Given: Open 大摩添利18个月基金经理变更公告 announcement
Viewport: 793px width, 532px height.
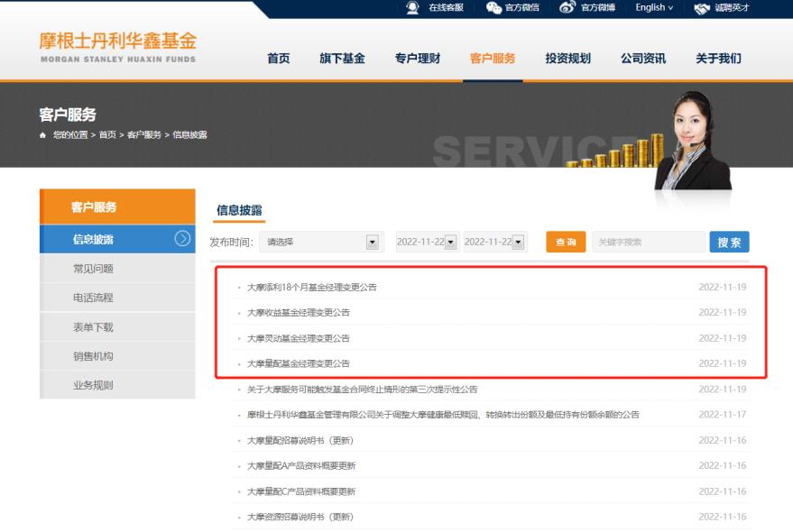Looking at the screenshot, I should tap(311, 288).
